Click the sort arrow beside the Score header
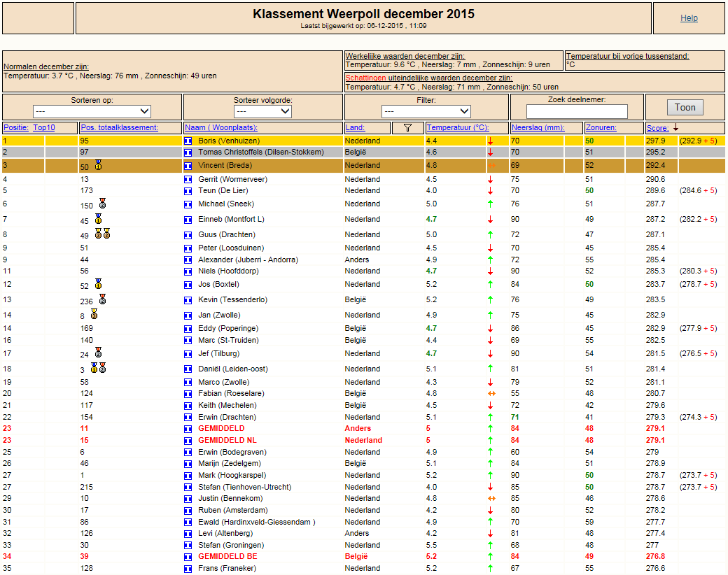Screen dimensions: 728x575 point(675,127)
